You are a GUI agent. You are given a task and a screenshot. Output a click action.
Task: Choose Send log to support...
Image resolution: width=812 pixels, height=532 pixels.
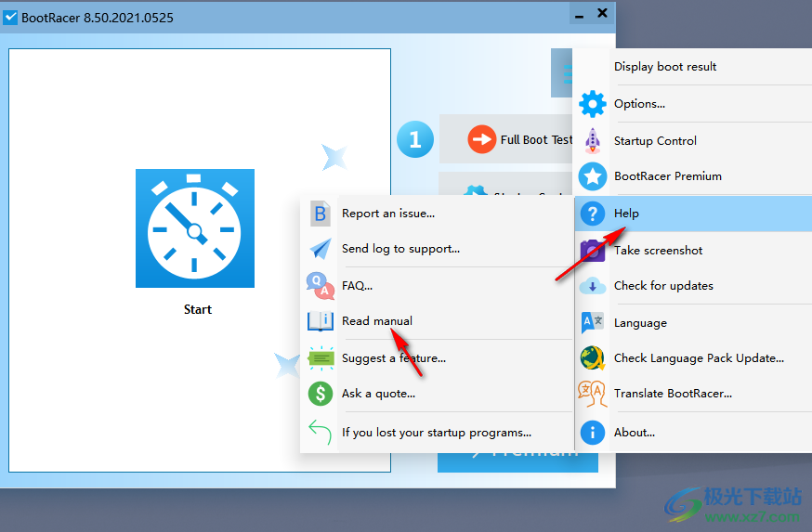coord(437,249)
